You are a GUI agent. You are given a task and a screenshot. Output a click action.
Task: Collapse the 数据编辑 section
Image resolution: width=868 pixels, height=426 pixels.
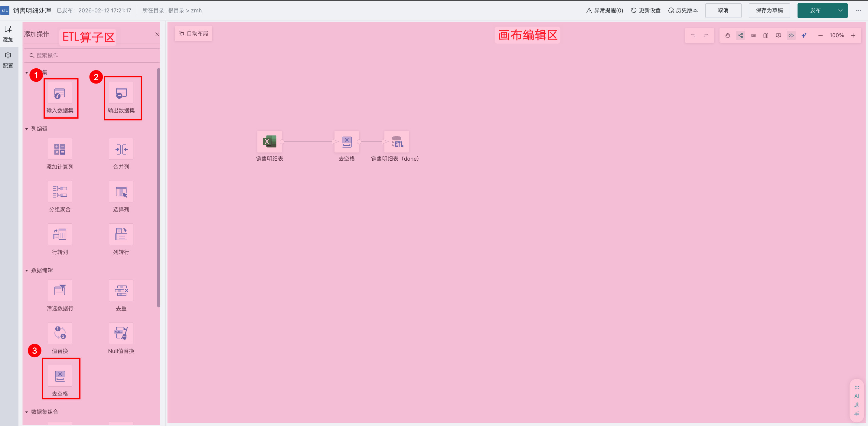(x=27, y=270)
